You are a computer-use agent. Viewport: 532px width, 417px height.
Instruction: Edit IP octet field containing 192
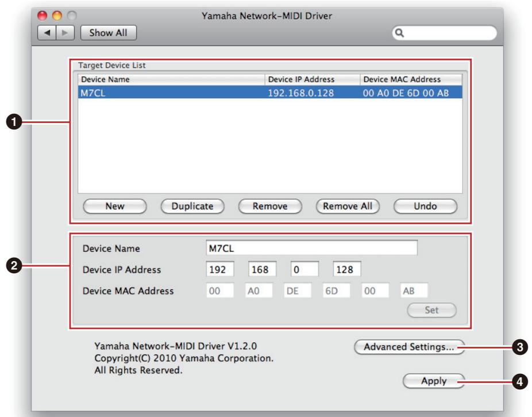pyautogui.click(x=220, y=269)
